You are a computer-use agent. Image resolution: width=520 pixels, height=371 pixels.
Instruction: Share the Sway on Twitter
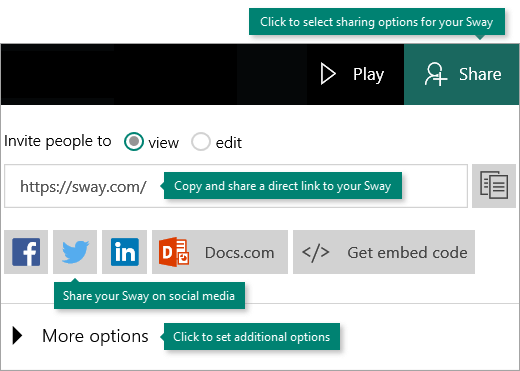pos(75,252)
